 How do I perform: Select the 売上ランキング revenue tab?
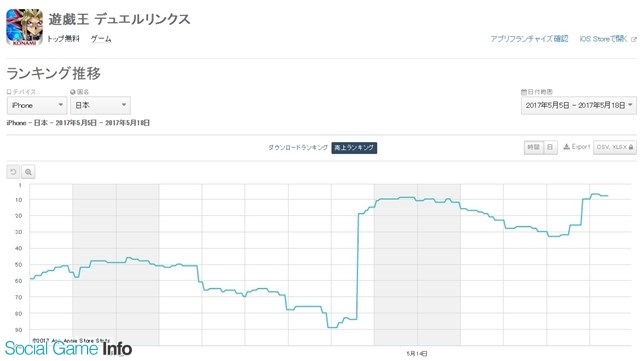(354, 147)
